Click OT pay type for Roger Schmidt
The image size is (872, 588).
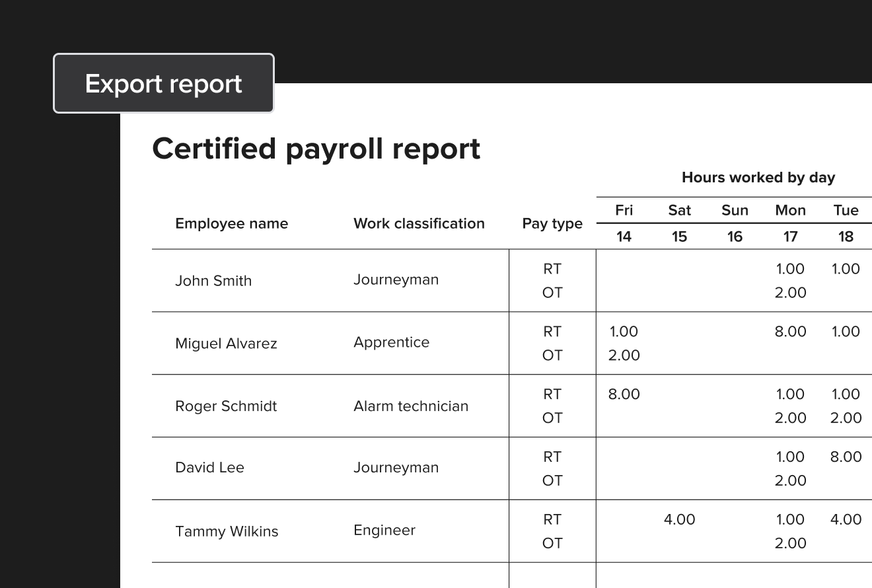click(x=552, y=418)
